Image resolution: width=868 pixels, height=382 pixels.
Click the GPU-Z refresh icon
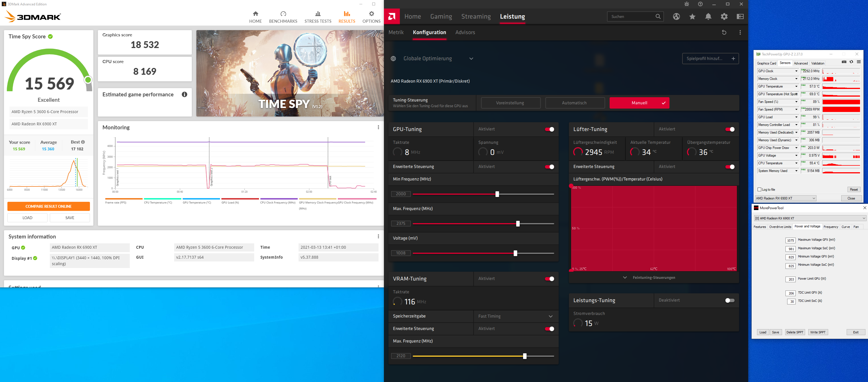tap(851, 62)
